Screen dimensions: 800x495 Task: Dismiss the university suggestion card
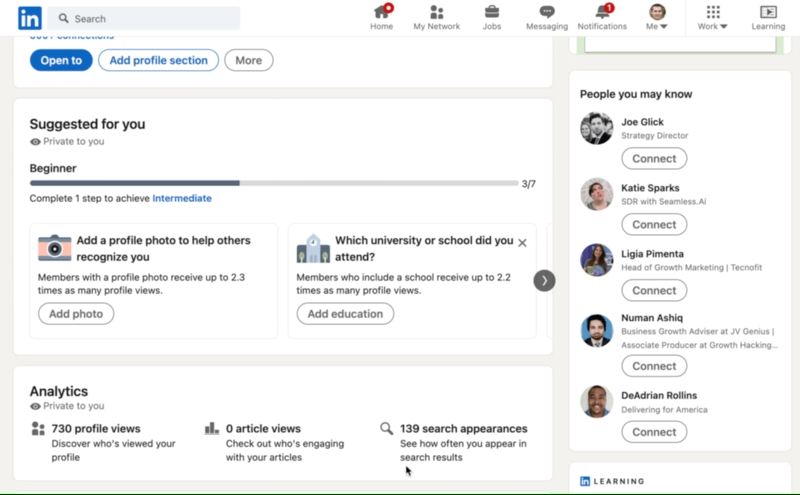(x=522, y=243)
